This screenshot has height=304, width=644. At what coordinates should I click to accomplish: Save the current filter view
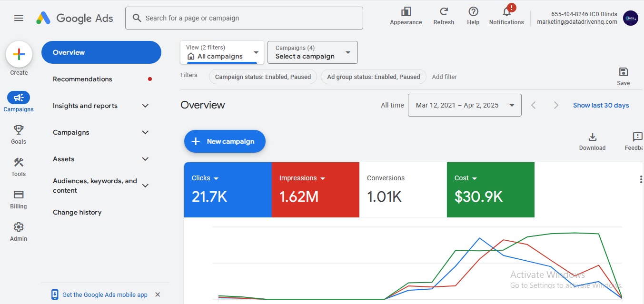(x=623, y=72)
